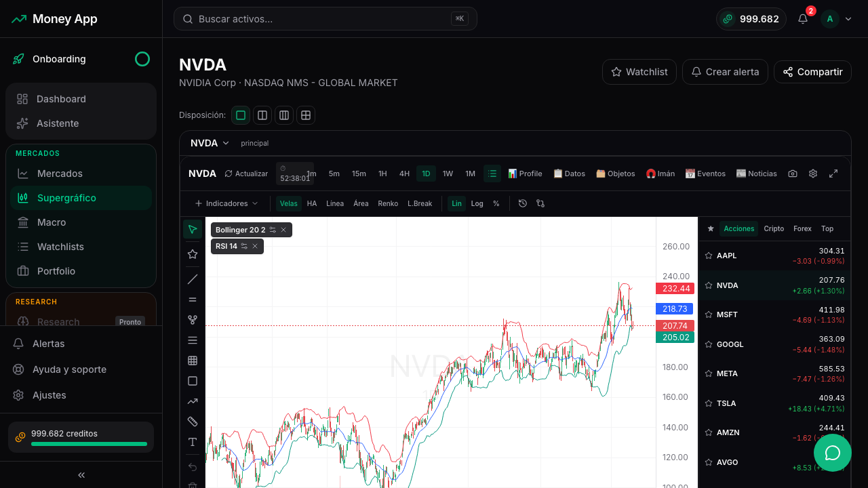Switch to four-grid chart layout
The width and height of the screenshot is (868, 488).
click(306, 115)
